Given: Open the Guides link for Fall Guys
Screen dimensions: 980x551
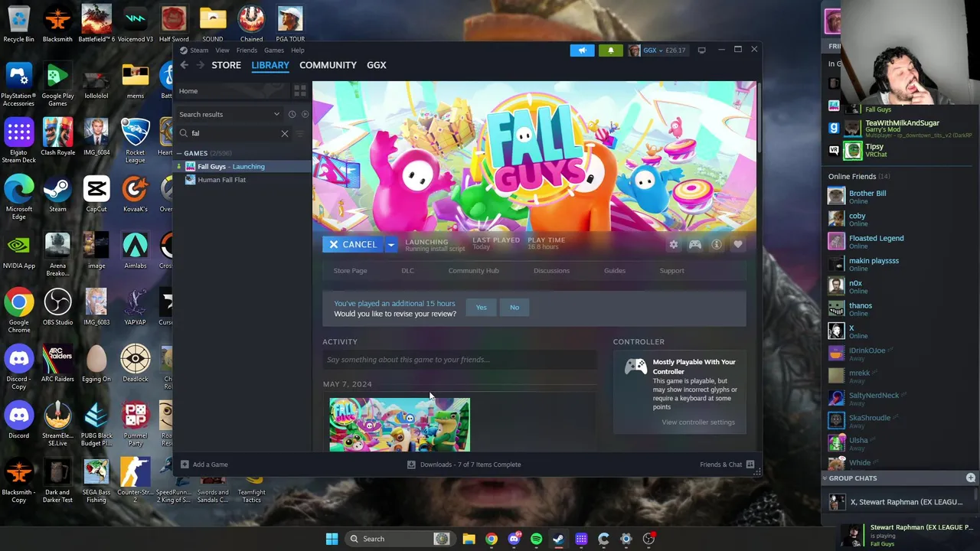Looking at the screenshot, I should 615,271.
